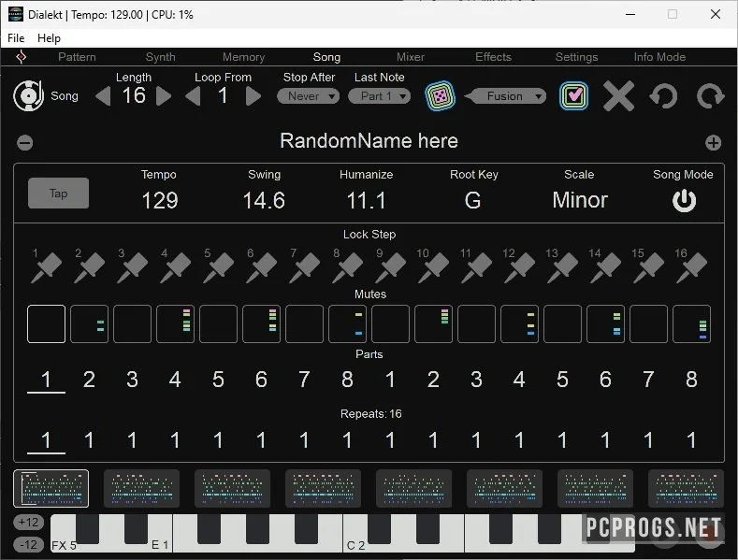Click the -12 octave button
The width and height of the screenshot is (738, 560).
click(x=29, y=544)
